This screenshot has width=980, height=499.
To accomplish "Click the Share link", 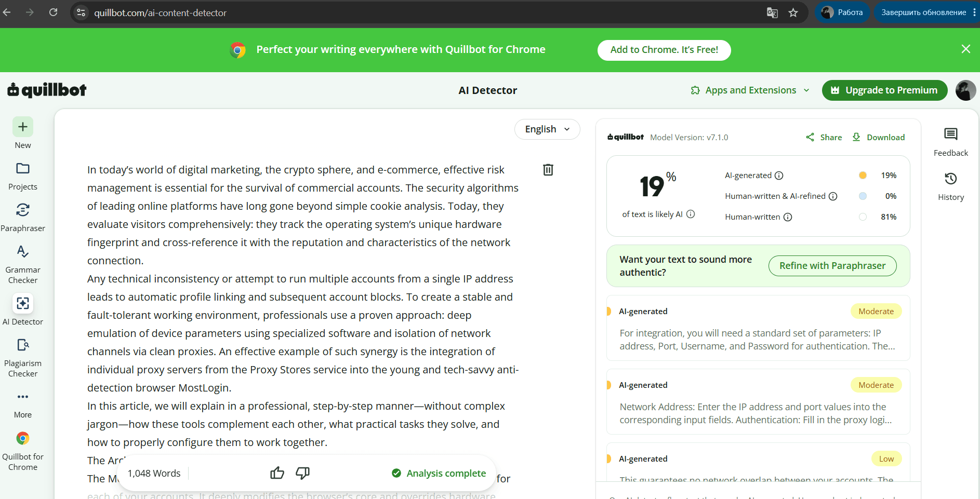I will pyautogui.click(x=824, y=137).
